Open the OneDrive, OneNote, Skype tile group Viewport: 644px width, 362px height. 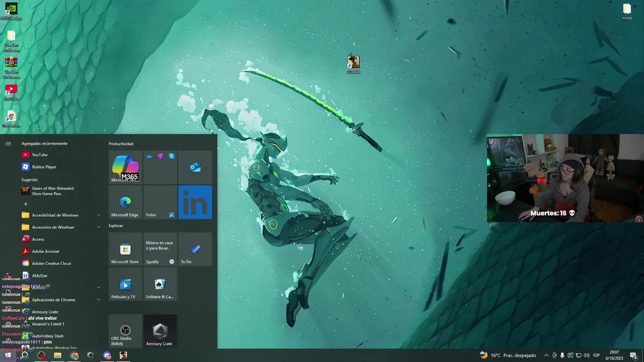pos(160,167)
